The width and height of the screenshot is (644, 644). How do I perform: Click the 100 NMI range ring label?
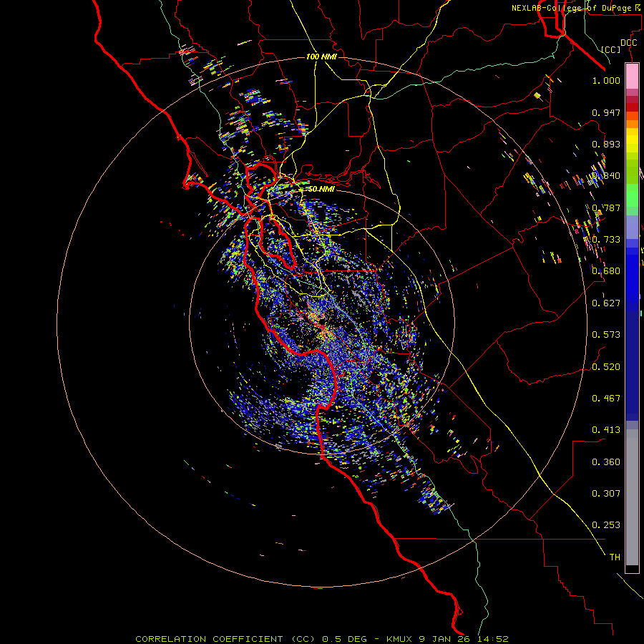(x=321, y=57)
